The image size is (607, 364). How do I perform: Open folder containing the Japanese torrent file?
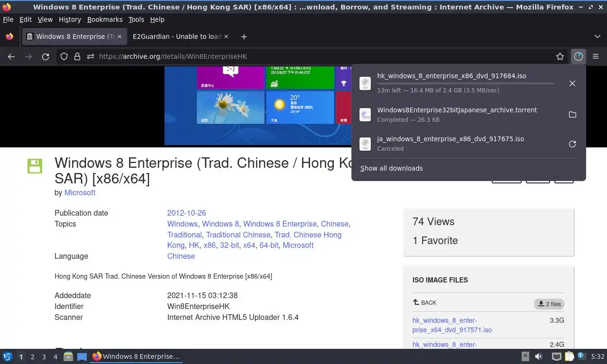tap(572, 115)
